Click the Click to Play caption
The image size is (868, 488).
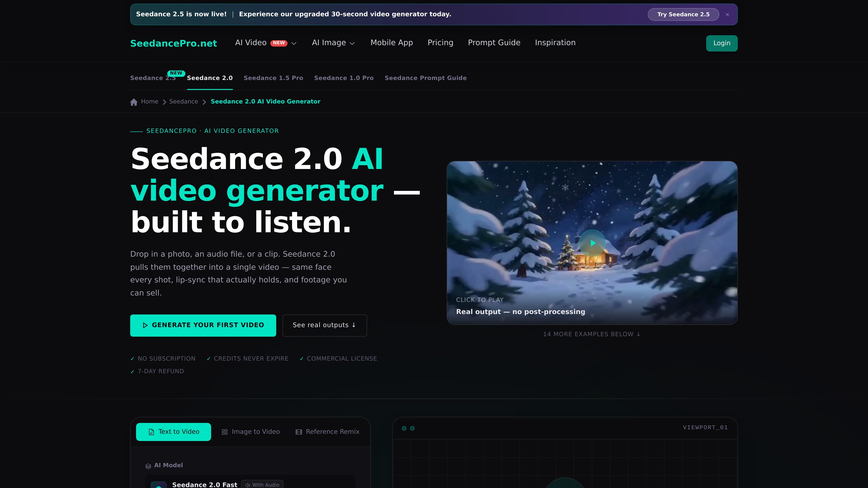479,300
